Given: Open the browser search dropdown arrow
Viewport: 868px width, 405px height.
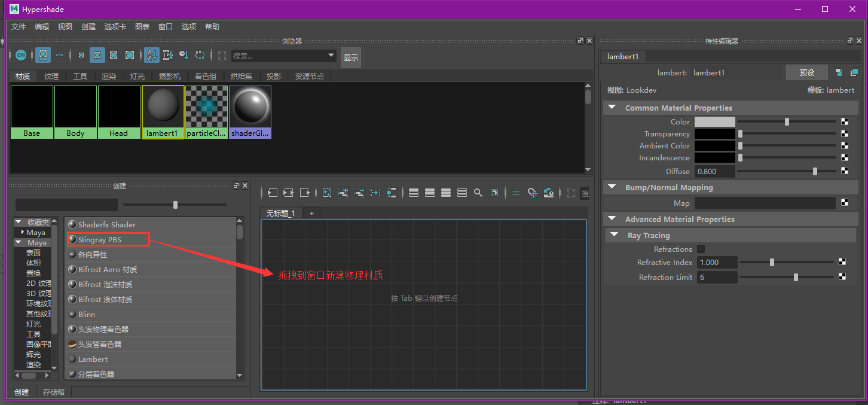Looking at the screenshot, I should pos(332,55).
